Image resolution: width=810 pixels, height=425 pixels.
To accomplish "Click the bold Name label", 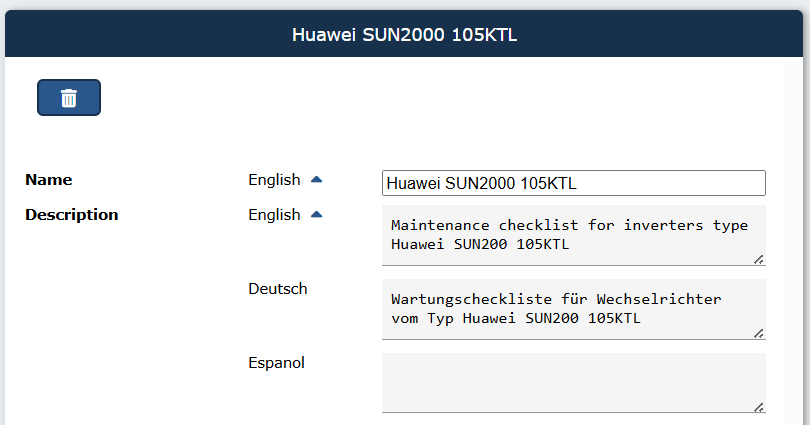I will pyautogui.click(x=49, y=180).
